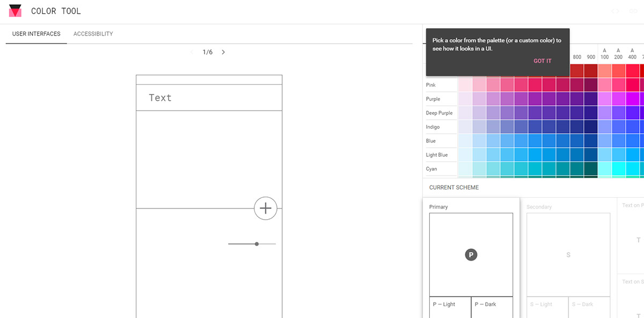The width and height of the screenshot is (644, 318).
Task: Go to next UI preview with right chevron
Action: pyautogui.click(x=223, y=52)
